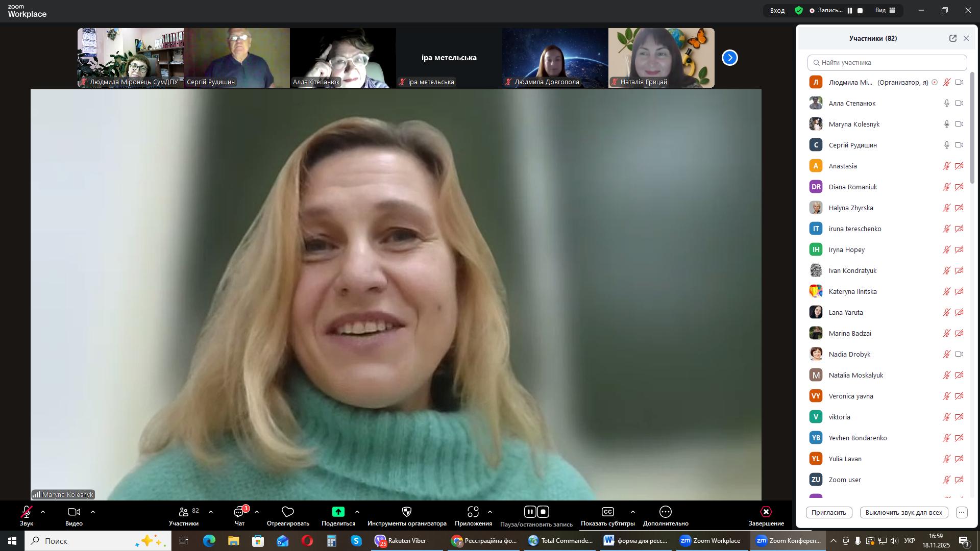Screen dimensions: 980x551
Task: Expand audio options arrow beside Звук
Action: pos(43,512)
